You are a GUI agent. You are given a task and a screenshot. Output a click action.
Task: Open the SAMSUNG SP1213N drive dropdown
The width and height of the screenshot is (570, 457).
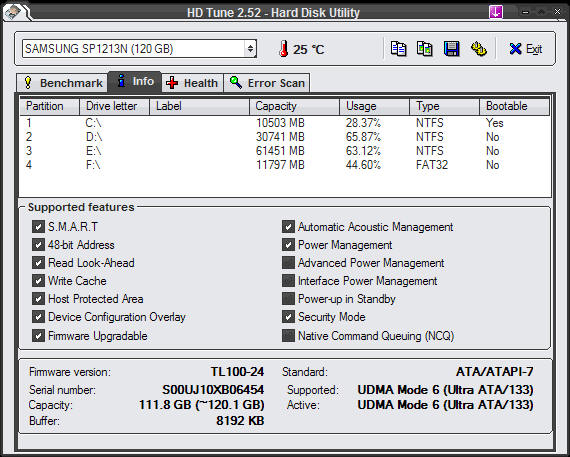pyautogui.click(x=140, y=49)
